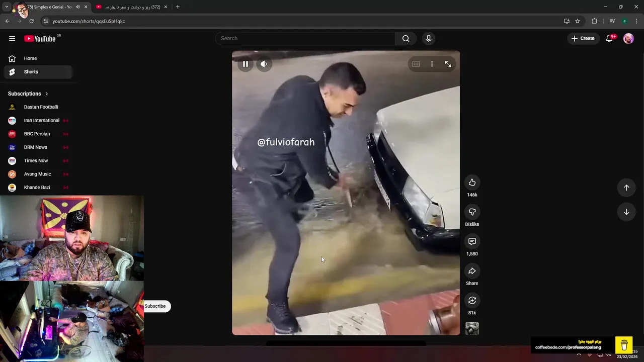Open the DRM News channel
Screen dimensions: 644x362
click(x=38, y=147)
